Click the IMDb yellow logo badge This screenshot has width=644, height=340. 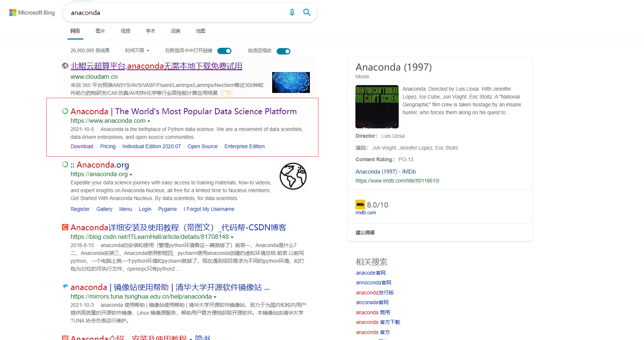tap(360, 205)
